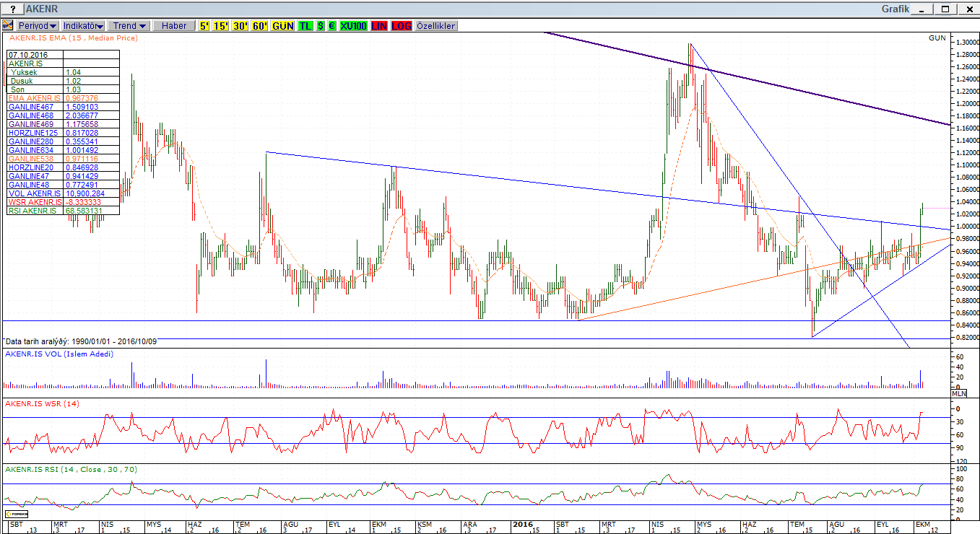Viewport: 980px width, 534px height.
Task: Switch to the 5-minute timeframe
Action: click(204, 25)
